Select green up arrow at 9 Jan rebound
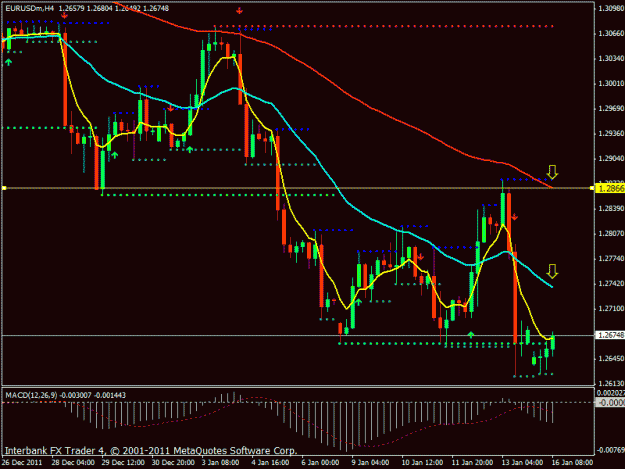 pos(358,302)
